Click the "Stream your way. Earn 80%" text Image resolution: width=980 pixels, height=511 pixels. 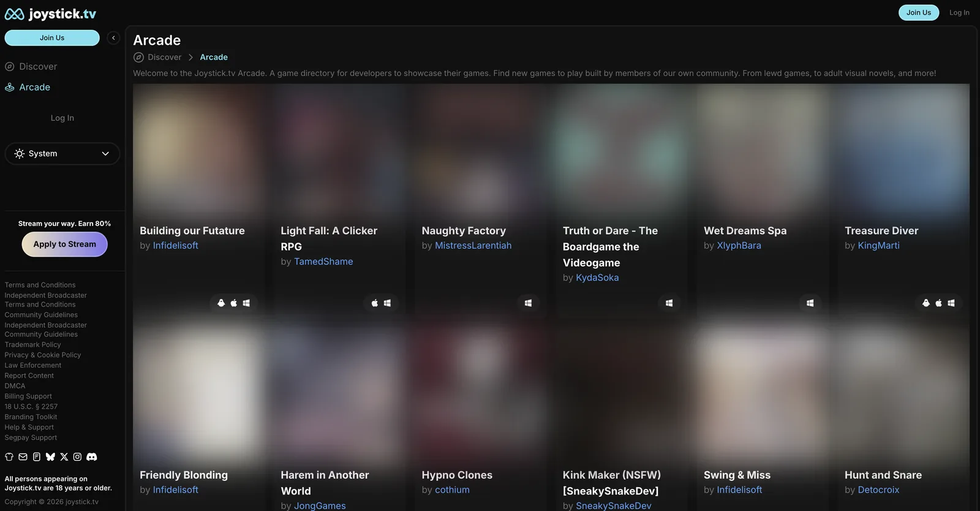(64, 224)
